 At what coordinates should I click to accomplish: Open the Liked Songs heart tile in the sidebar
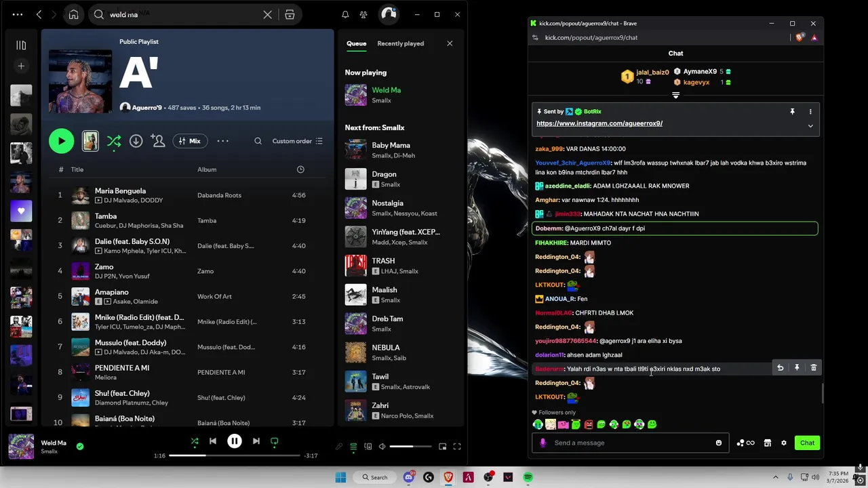coord(21,211)
